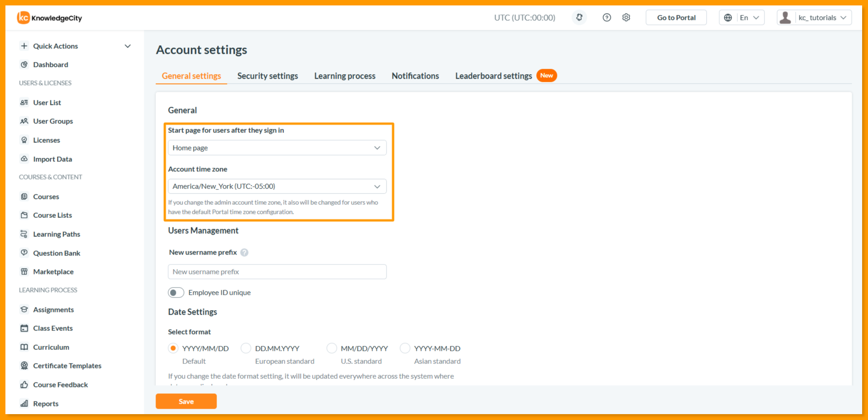Select YYYY-MM-DD Asian date format

(x=405, y=348)
